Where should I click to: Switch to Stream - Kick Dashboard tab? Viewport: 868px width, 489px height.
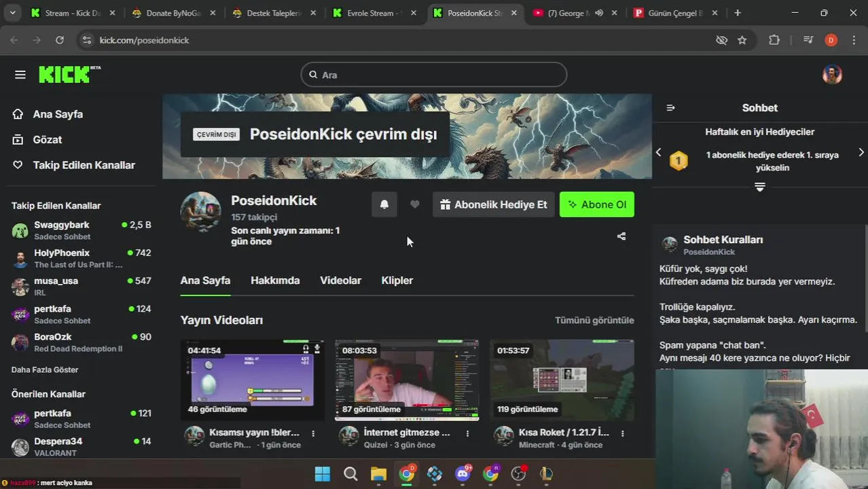coord(73,13)
